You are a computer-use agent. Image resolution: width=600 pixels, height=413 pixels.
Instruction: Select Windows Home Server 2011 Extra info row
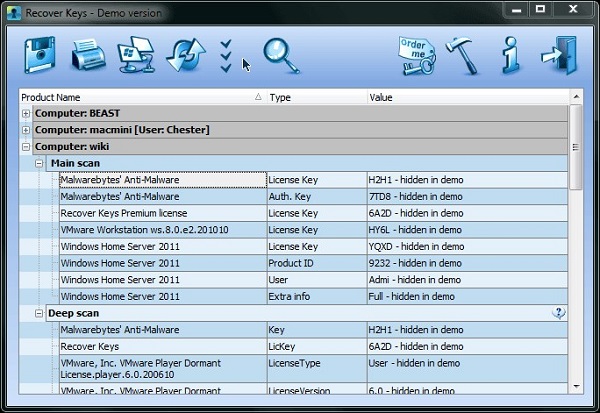pos(313,297)
